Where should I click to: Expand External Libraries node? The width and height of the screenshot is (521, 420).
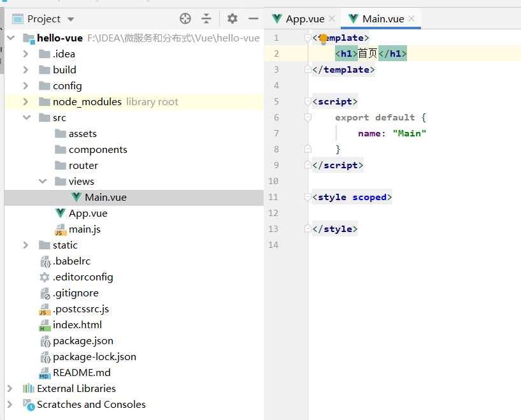[10, 388]
